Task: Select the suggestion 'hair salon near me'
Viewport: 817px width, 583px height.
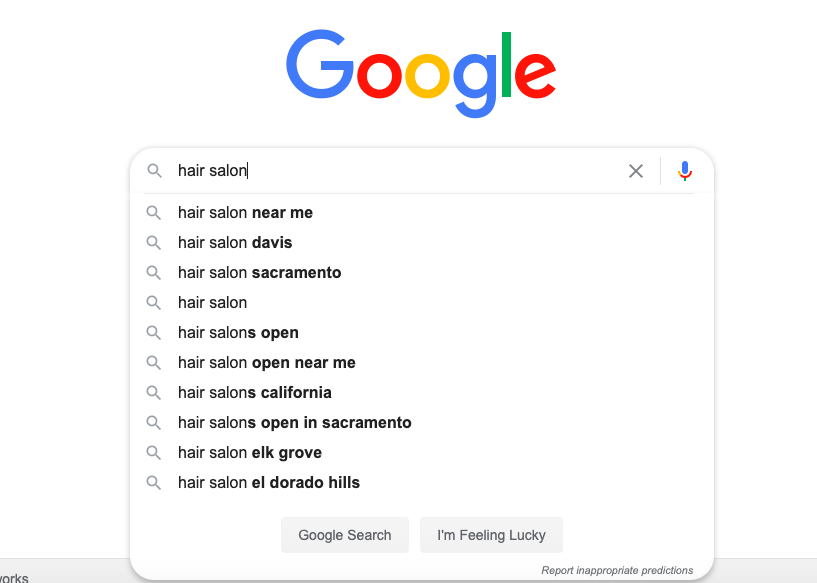Action: pos(245,212)
